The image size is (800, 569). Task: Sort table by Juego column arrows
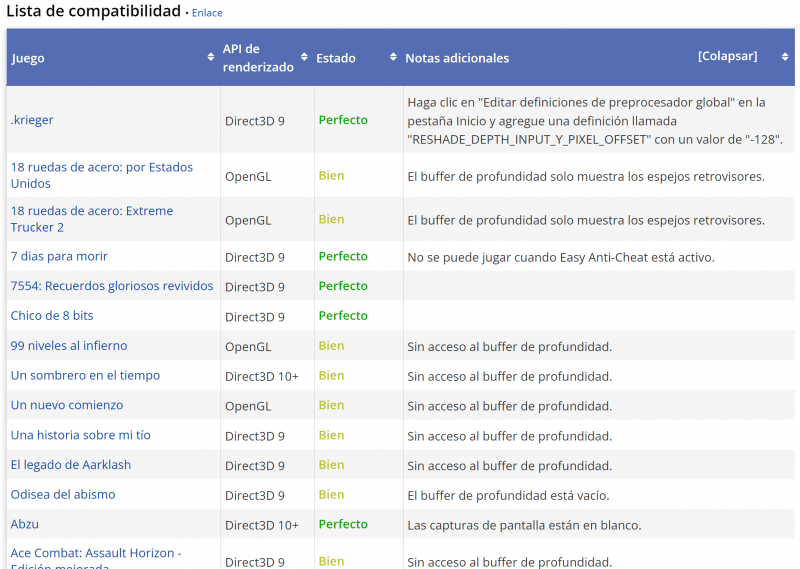coord(211,58)
